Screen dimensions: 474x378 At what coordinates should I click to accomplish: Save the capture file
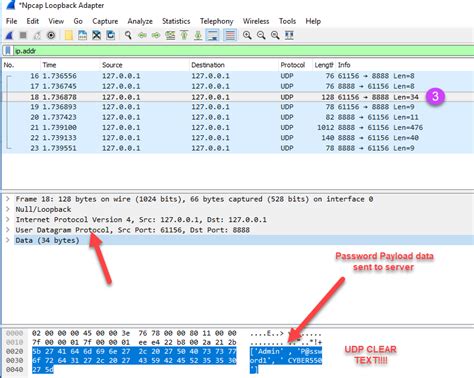click(x=82, y=35)
